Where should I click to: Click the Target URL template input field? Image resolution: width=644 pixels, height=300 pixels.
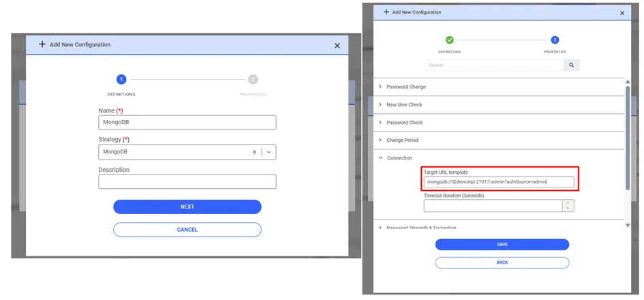499,181
